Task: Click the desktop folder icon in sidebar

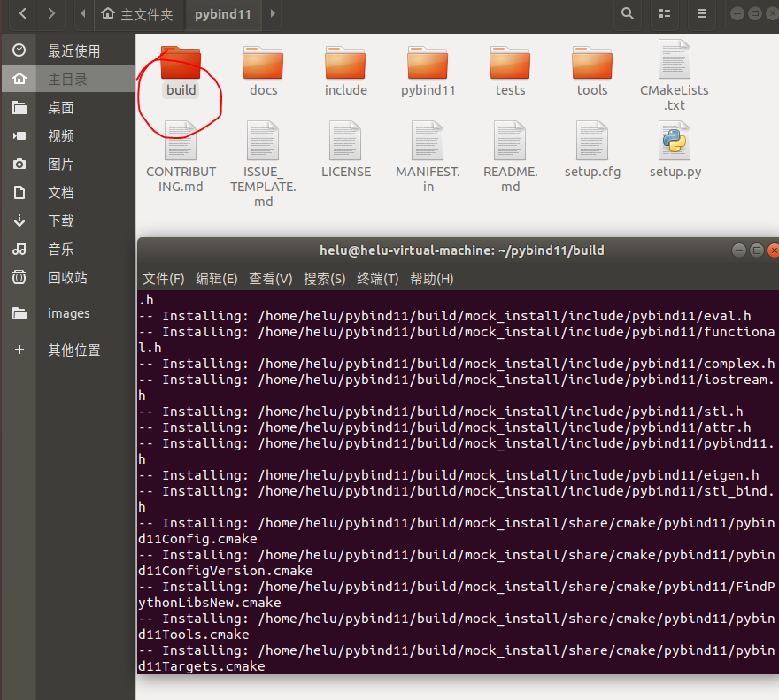Action: coord(19,107)
